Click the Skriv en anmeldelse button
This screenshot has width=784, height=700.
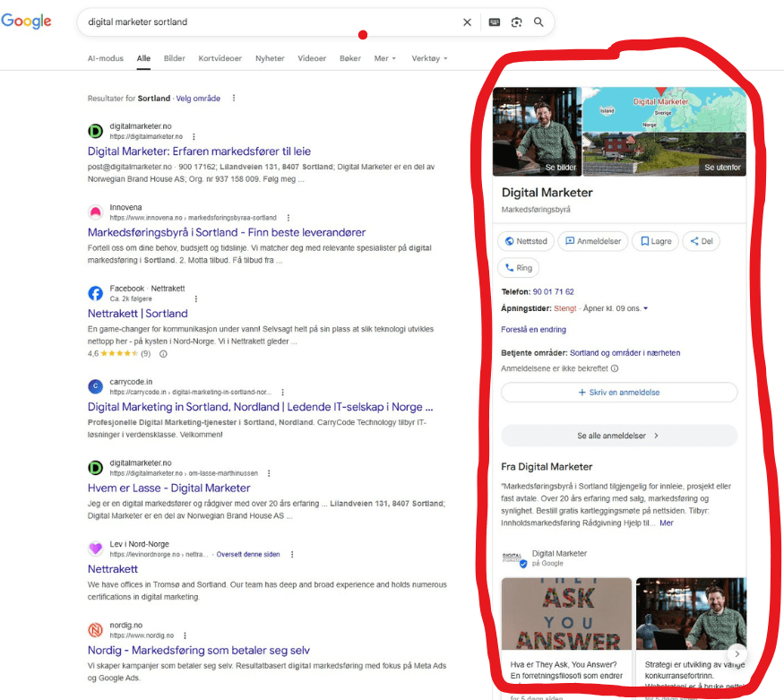618,393
